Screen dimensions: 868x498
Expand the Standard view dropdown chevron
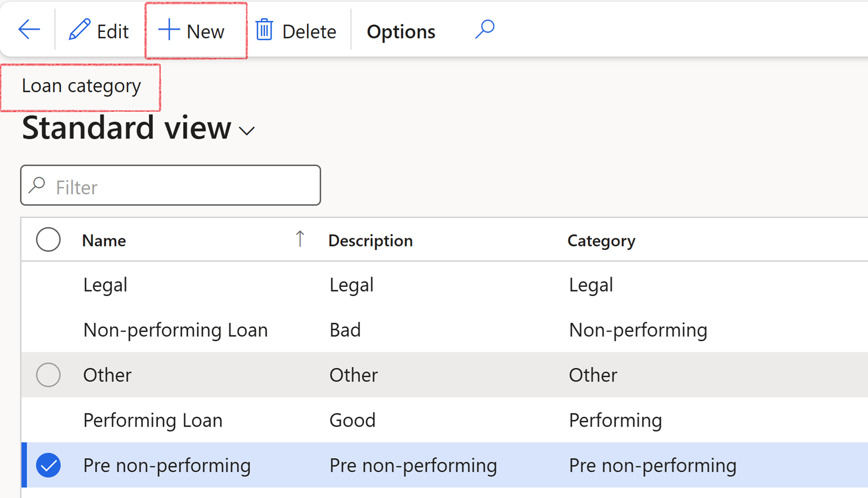247,131
